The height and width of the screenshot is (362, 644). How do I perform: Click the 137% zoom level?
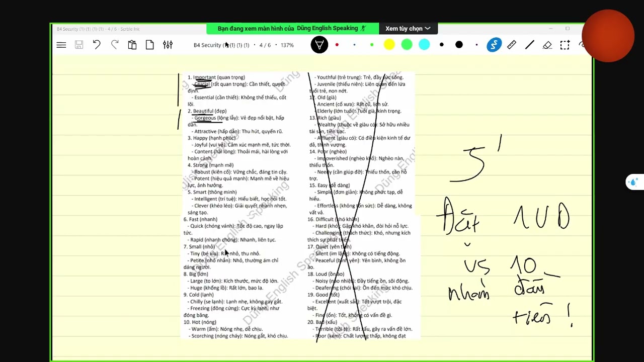(x=287, y=45)
